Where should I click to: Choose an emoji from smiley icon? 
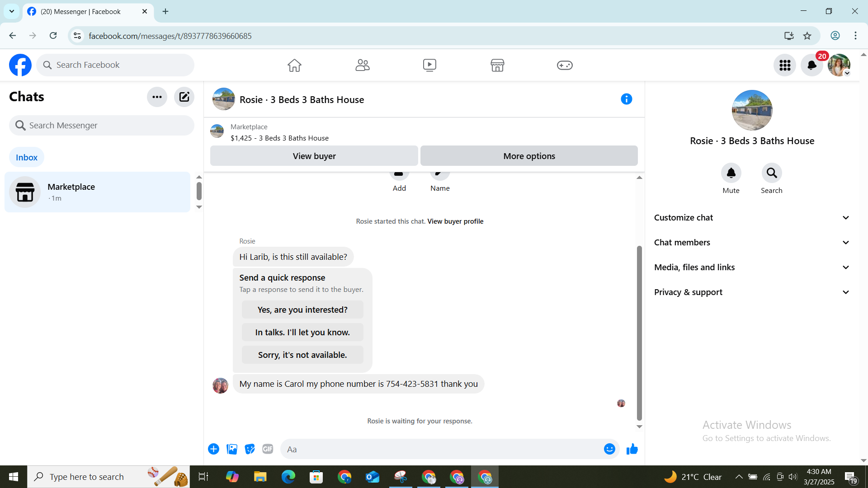(x=609, y=449)
